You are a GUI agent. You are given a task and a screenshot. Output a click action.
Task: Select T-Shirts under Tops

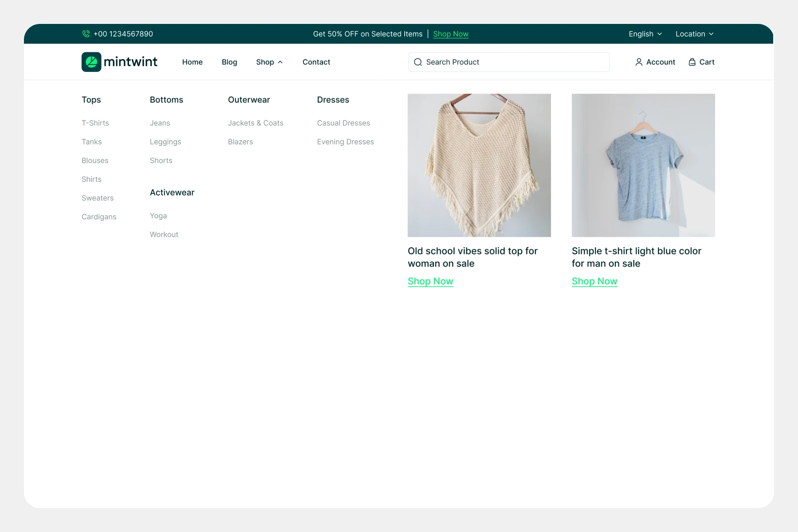(x=95, y=123)
